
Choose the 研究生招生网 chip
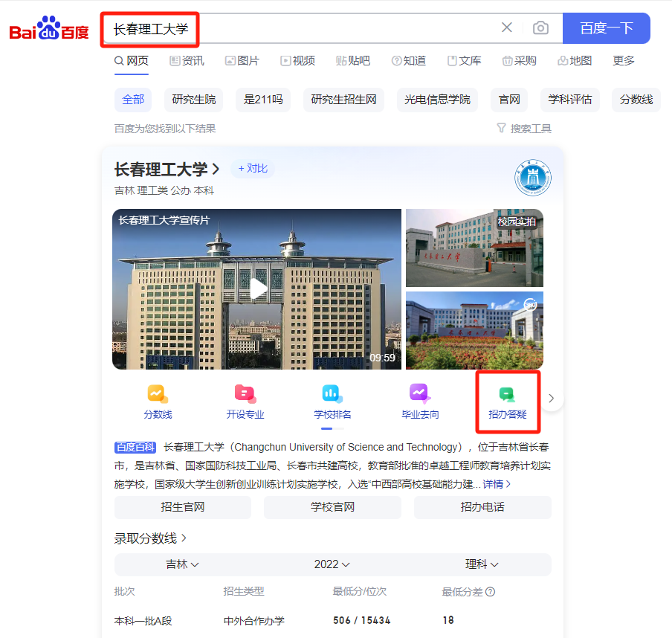tap(343, 100)
